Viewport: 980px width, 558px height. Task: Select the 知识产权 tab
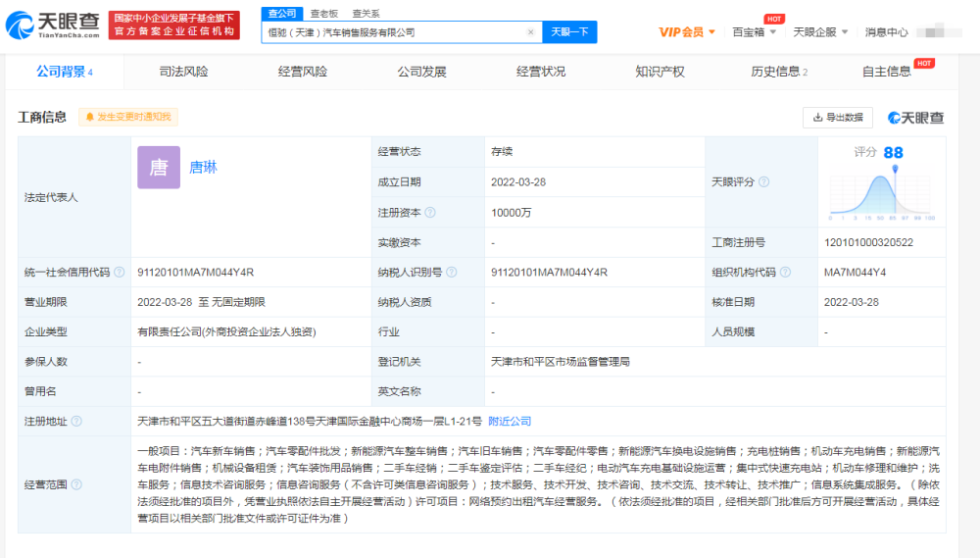(x=660, y=72)
